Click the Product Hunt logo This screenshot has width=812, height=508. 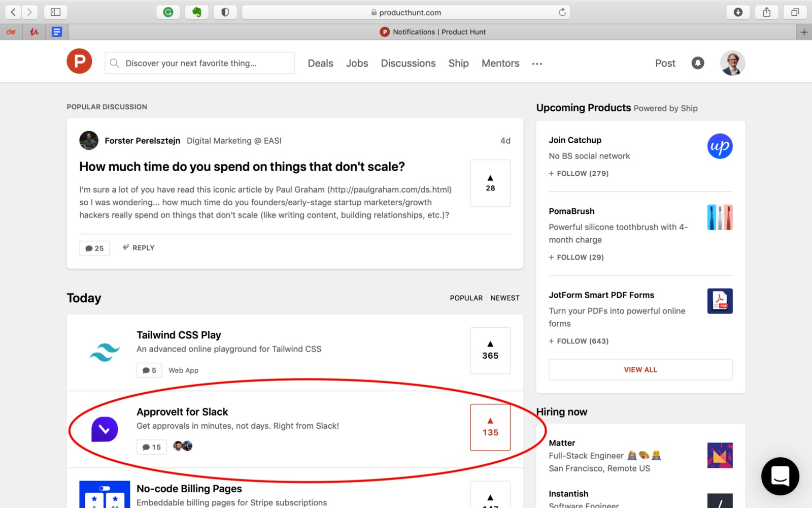click(x=79, y=61)
